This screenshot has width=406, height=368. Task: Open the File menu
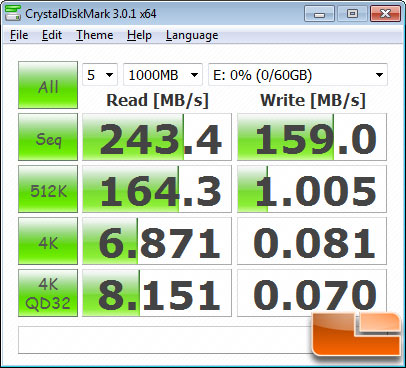(x=19, y=35)
